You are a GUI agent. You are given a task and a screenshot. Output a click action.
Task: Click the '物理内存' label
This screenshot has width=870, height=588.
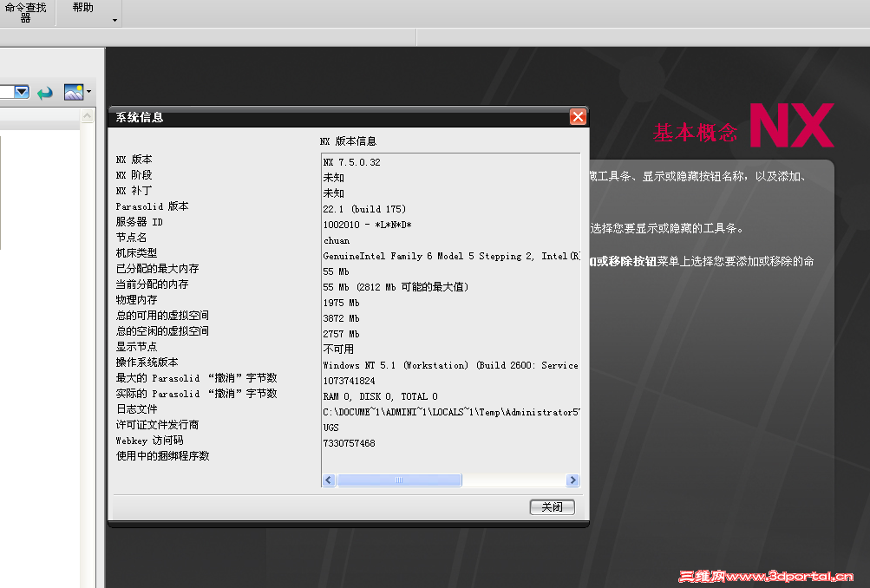coord(136,299)
